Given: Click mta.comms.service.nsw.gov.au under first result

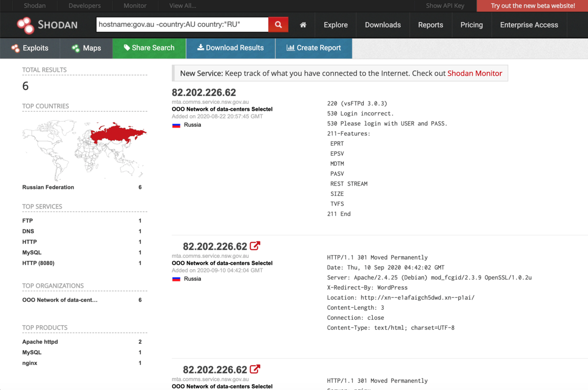Looking at the screenshot, I should click(210, 102).
